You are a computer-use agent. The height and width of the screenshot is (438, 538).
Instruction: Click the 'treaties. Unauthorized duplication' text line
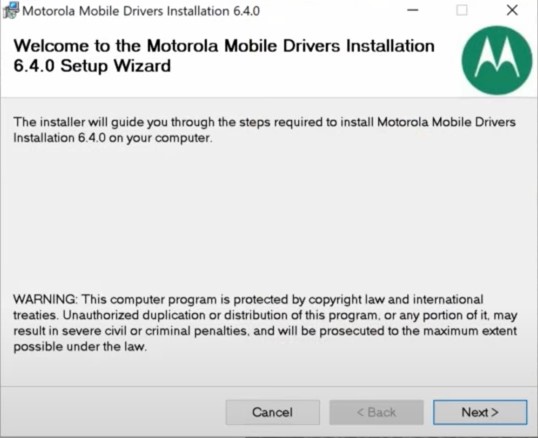pyautogui.click(x=265, y=315)
